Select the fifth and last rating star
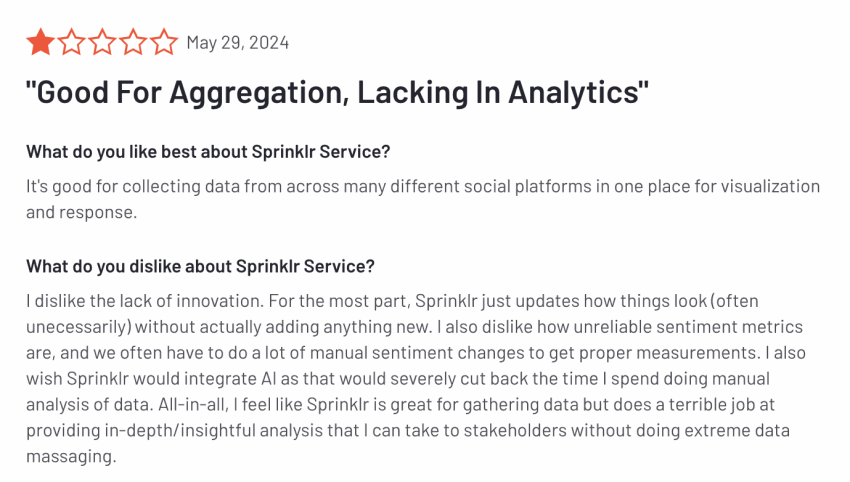This screenshot has width=850, height=482. tap(164, 42)
